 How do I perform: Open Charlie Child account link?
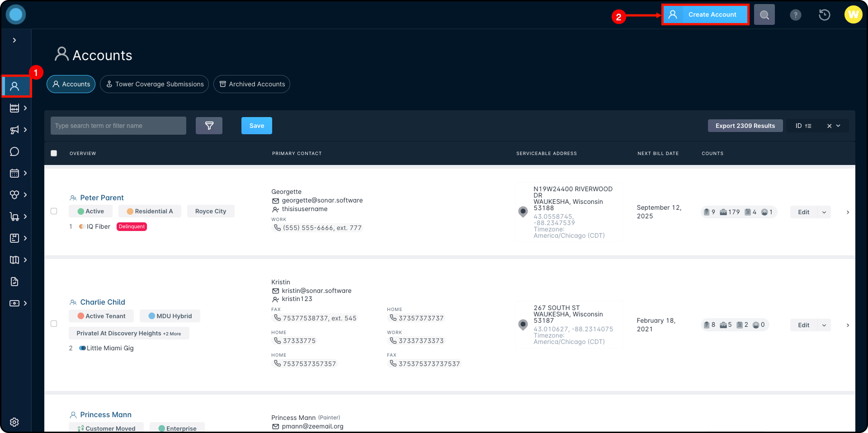click(x=103, y=302)
